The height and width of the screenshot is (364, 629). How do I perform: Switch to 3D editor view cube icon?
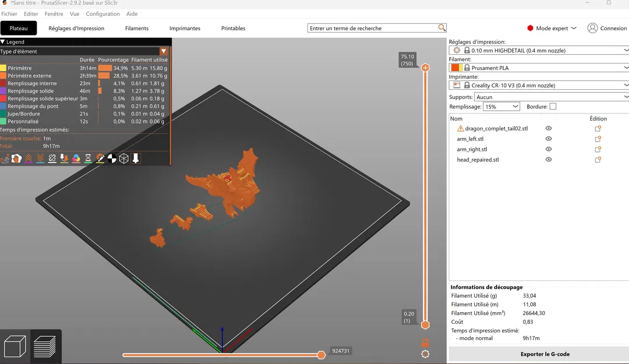coord(15,346)
